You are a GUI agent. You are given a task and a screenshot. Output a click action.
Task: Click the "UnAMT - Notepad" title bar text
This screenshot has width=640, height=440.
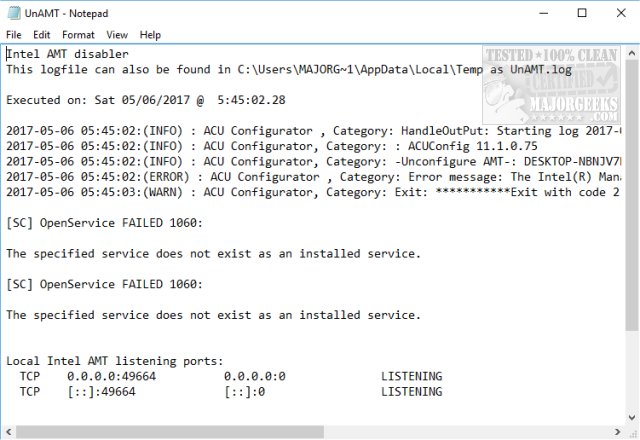[64, 13]
